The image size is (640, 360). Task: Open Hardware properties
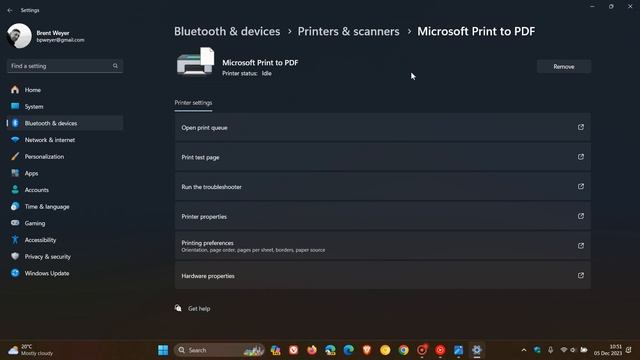[x=382, y=276]
